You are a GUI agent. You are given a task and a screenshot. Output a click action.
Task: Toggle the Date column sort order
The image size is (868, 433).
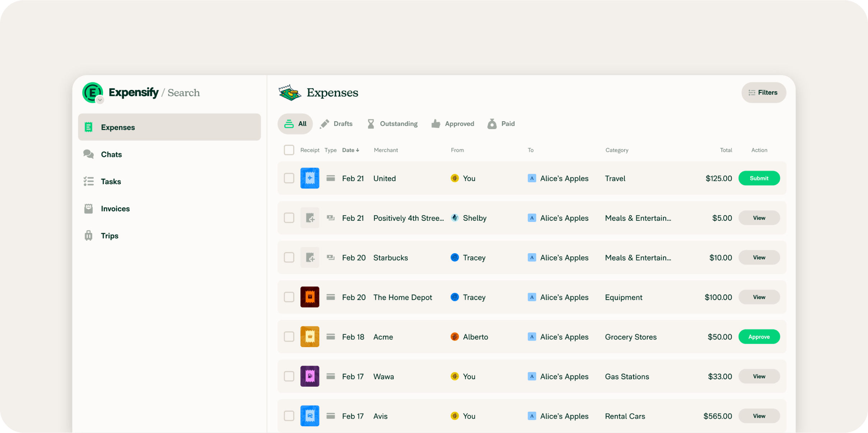pos(351,150)
